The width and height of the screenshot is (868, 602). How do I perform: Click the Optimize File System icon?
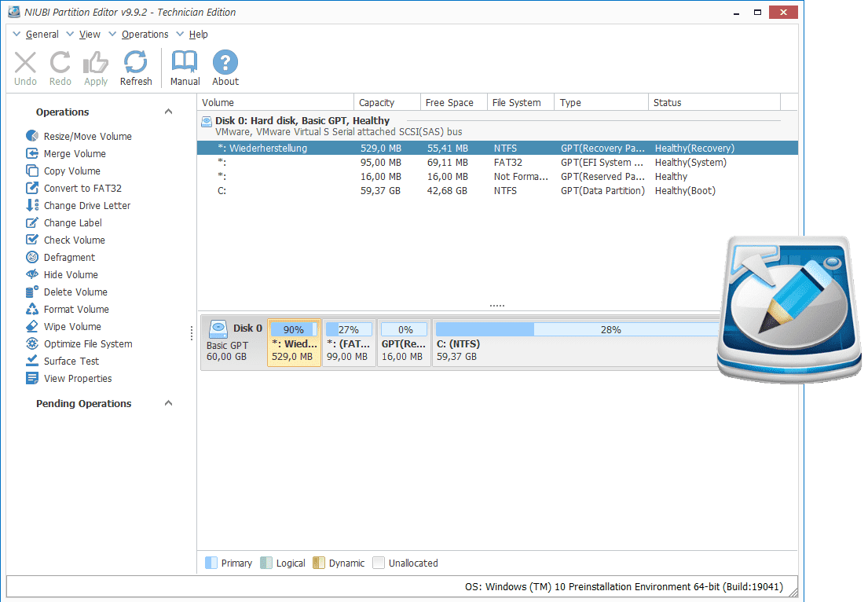click(x=32, y=343)
